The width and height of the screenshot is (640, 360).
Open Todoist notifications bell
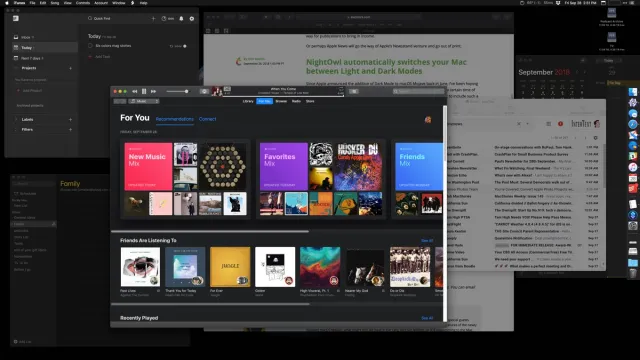[181, 18]
